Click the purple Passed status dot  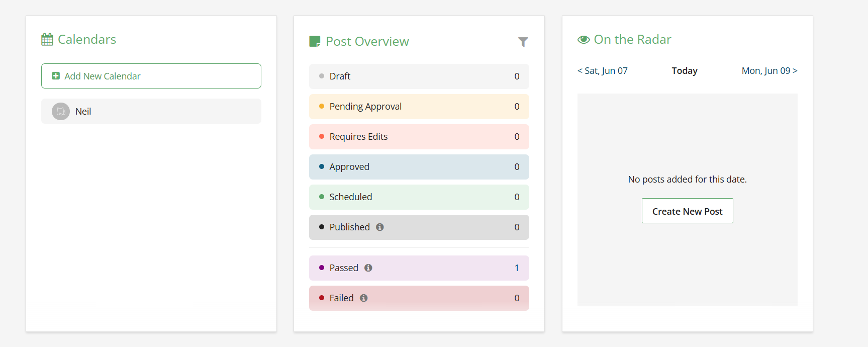(322, 268)
